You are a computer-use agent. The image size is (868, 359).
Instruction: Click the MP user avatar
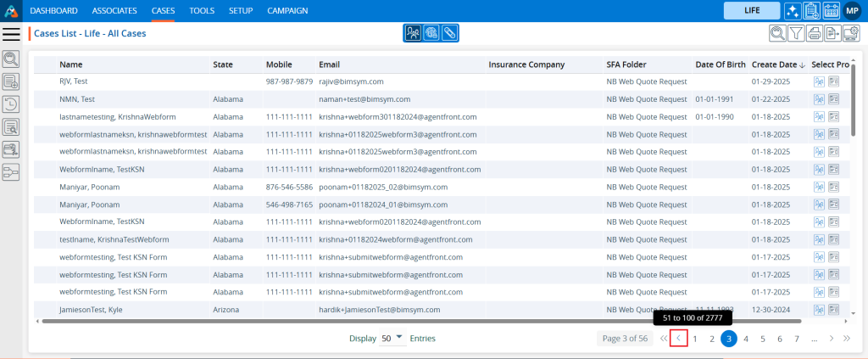pyautogui.click(x=853, y=10)
